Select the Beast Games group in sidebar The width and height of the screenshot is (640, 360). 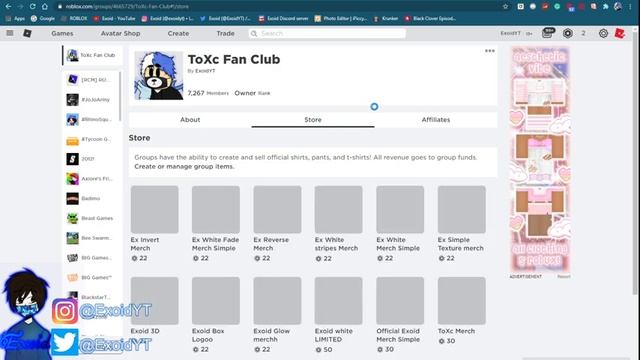tap(91, 218)
